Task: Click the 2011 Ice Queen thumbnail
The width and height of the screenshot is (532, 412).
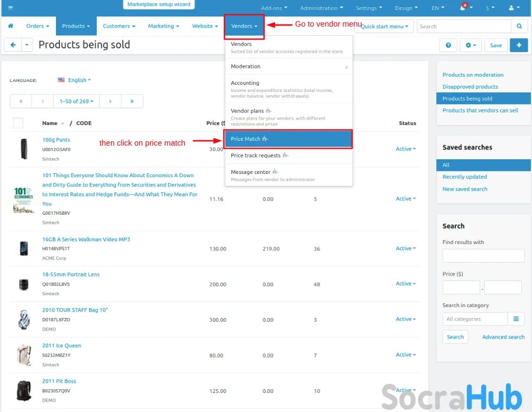Action: (24, 355)
